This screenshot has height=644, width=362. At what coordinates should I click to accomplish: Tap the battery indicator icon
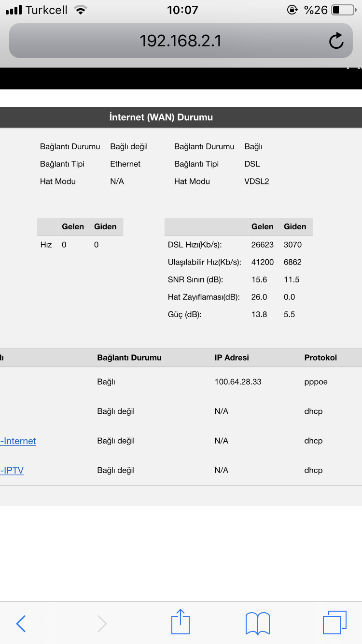[x=343, y=10]
